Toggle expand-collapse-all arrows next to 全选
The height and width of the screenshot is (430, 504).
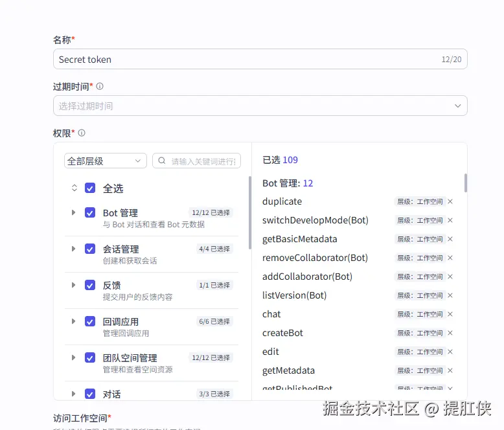pyautogui.click(x=74, y=188)
